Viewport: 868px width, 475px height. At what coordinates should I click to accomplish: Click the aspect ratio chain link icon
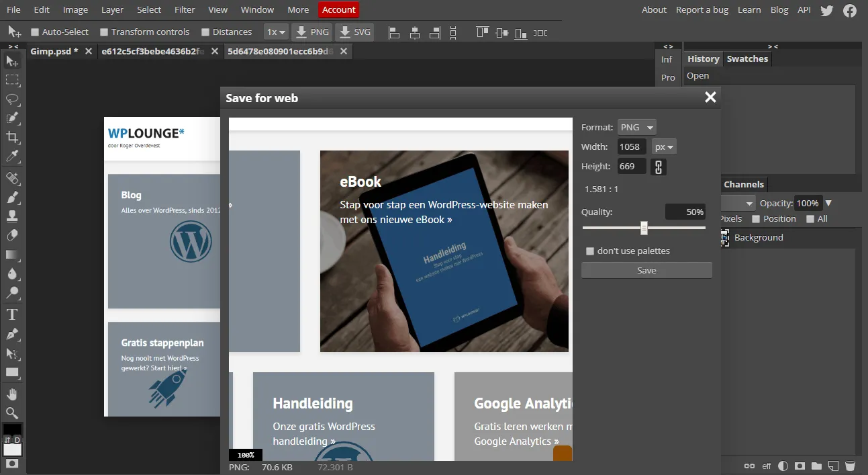click(x=659, y=167)
